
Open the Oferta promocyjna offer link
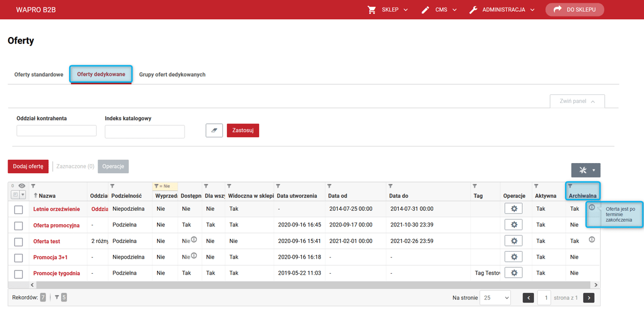pos(56,225)
